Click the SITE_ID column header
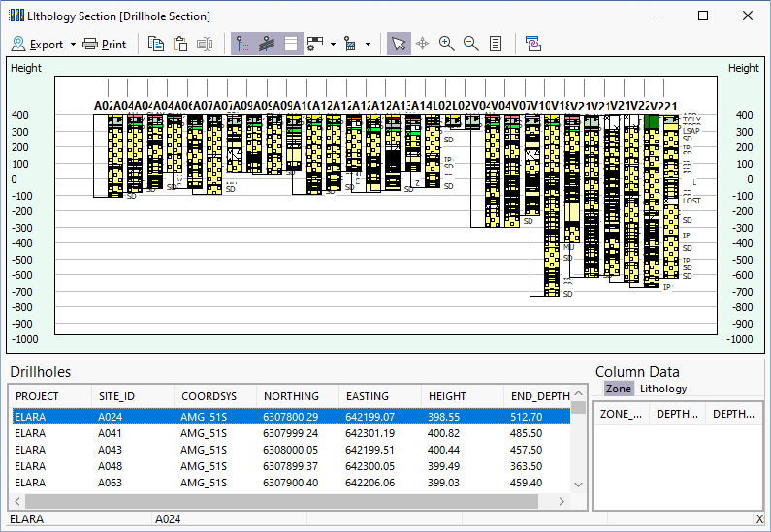 133,396
